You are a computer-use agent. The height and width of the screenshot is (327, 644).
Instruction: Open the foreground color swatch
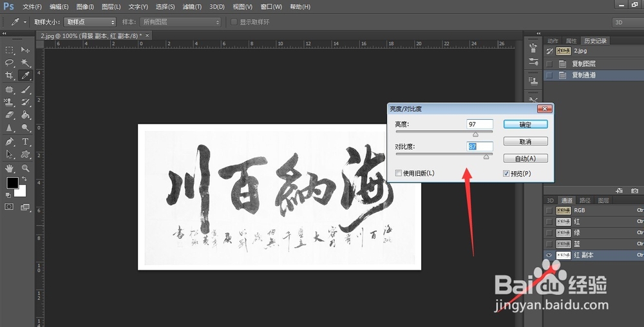pos(12,183)
